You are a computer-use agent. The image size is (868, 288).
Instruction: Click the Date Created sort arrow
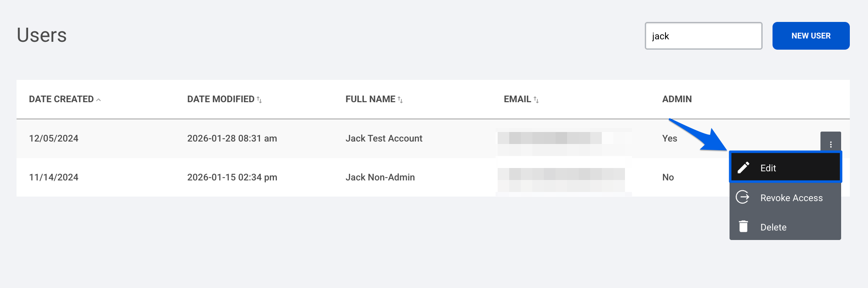(x=98, y=100)
